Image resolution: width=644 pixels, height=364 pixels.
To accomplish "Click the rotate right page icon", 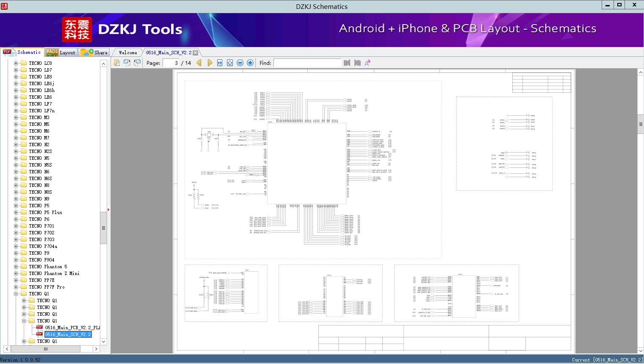I will coord(137,63).
